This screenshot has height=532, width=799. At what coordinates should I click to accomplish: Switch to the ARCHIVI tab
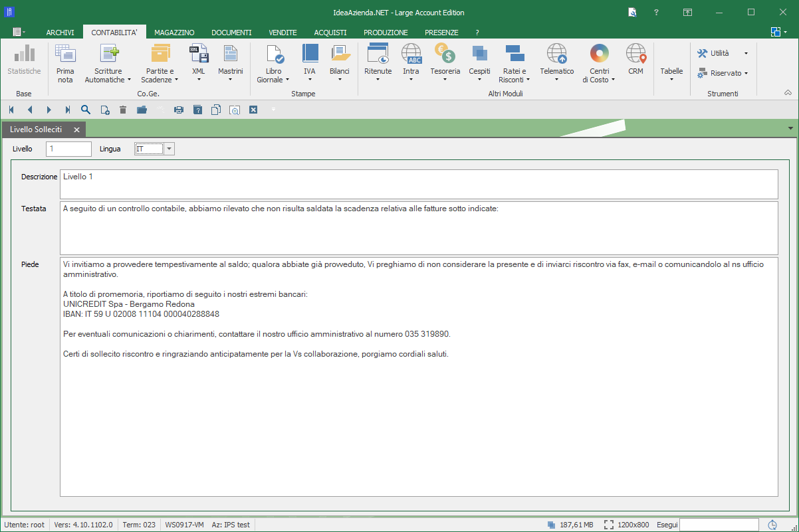pyautogui.click(x=60, y=32)
